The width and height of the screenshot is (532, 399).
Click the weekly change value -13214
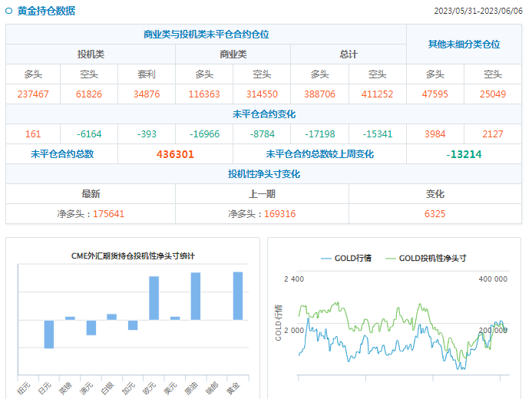pyautogui.click(x=464, y=154)
